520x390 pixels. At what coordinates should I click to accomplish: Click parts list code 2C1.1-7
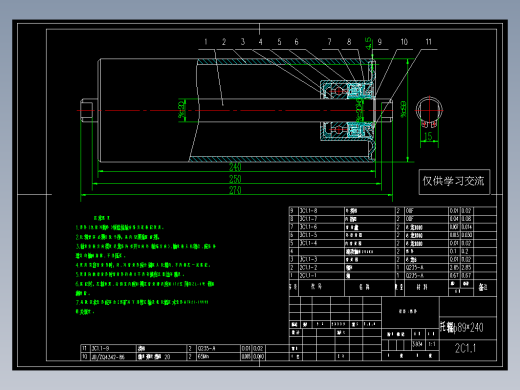pos(308,219)
